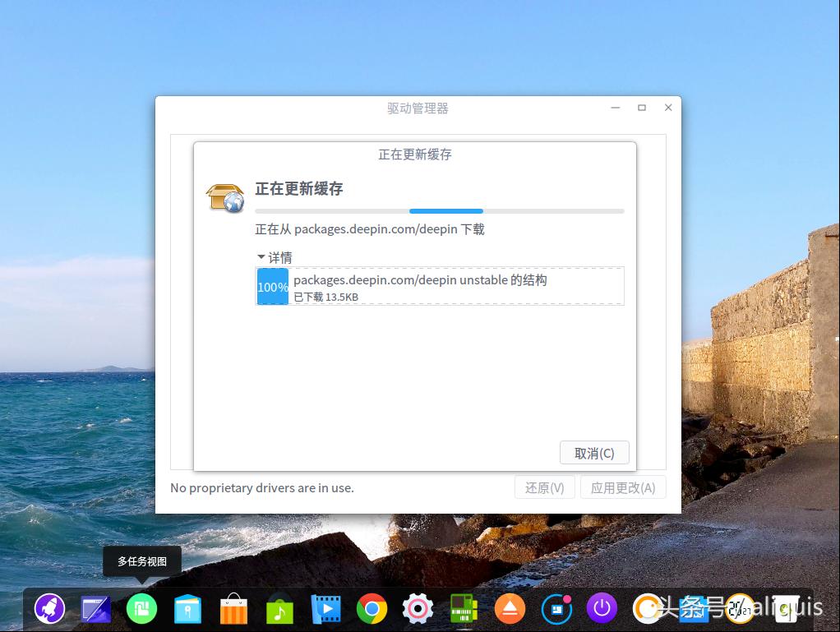This screenshot has width=840, height=632.
Task: Cancel the cache update with 取消(C)
Action: point(594,452)
